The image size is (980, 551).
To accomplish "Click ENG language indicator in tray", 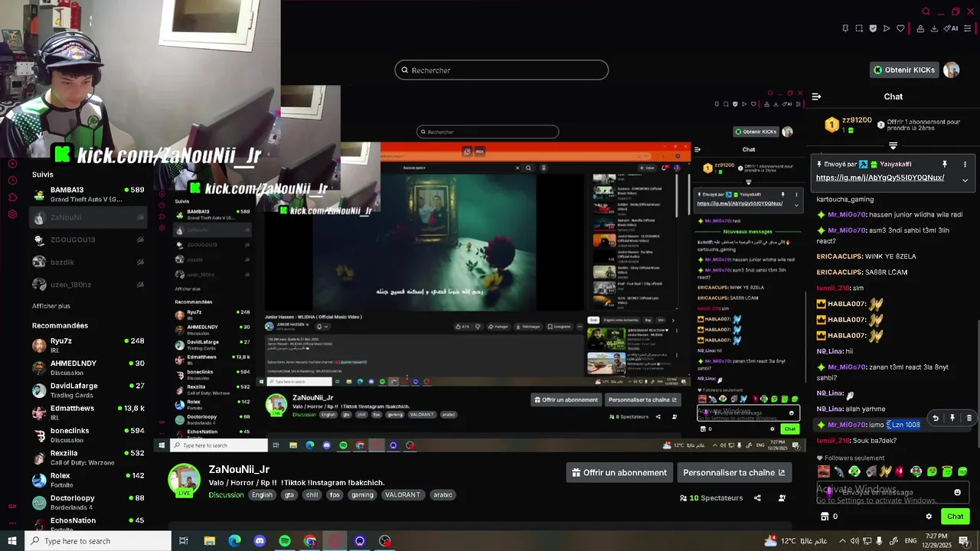I will point(911,541).
